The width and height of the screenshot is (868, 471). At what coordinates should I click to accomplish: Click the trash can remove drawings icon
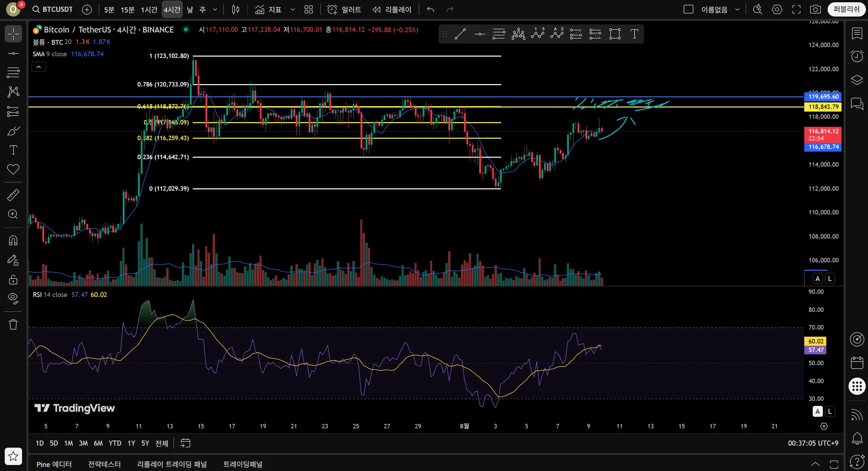pos(13,324)
